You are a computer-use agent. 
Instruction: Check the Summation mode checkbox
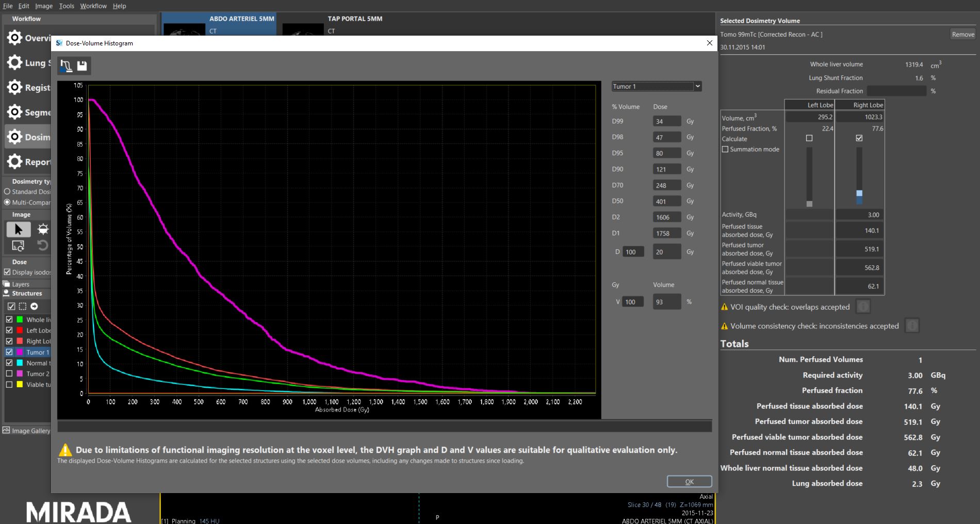point(725,149)
